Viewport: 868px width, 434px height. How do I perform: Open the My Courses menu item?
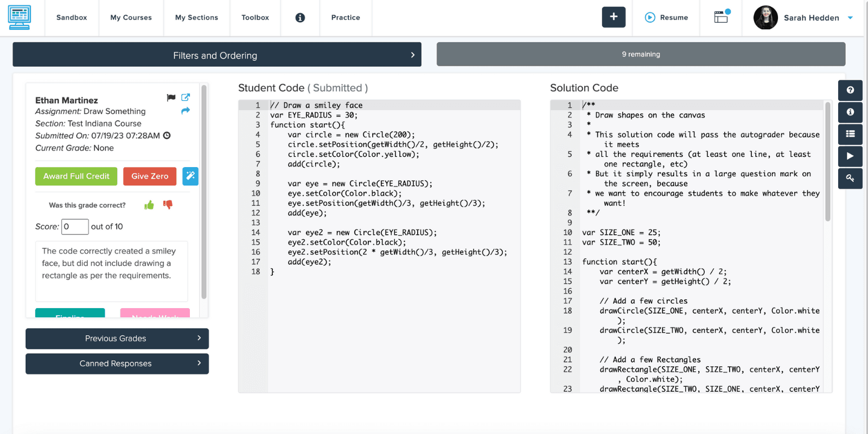tap(131, 18)
